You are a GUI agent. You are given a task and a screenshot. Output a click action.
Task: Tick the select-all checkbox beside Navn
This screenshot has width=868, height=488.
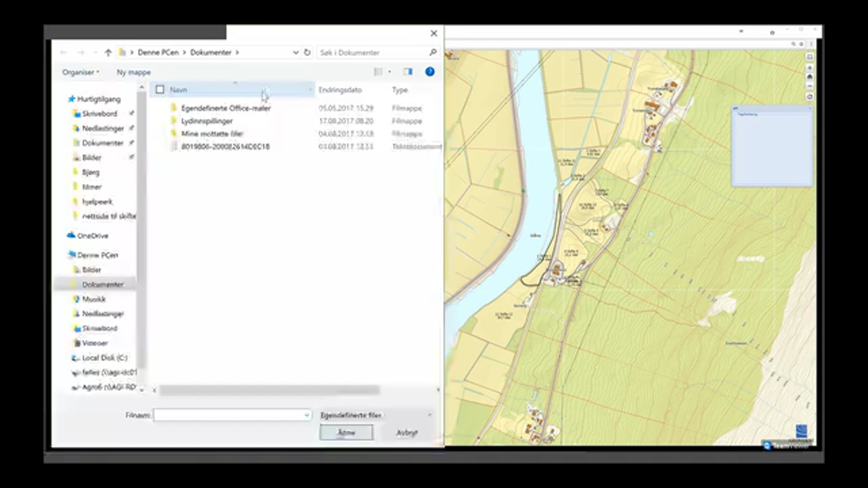[x=160, y=89]
